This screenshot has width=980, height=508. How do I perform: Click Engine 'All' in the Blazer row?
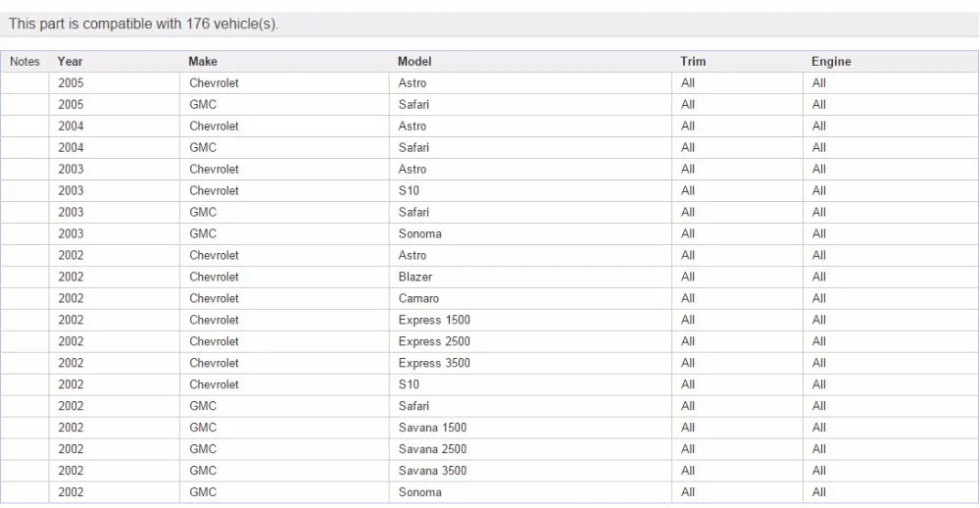point(819,277)
